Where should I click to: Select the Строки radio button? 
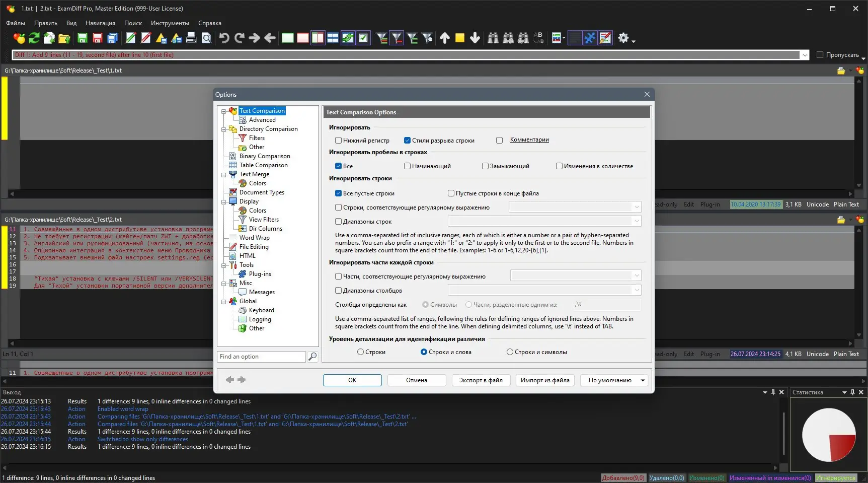point(360,352)
